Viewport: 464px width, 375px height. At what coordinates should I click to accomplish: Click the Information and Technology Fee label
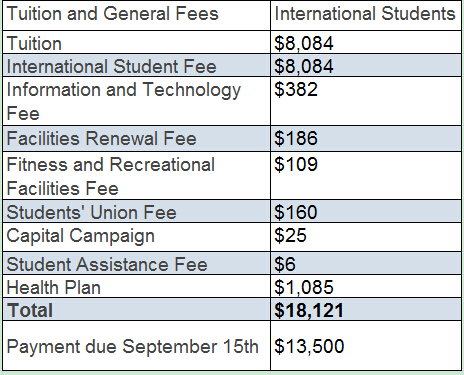tap(124, 101)
